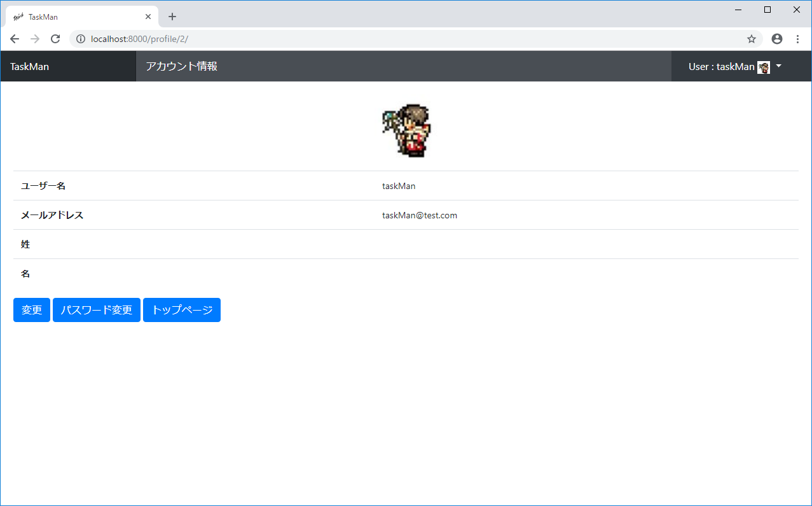The height and width of the screenshot is (506, 812).
Task: Click the 名 row label
Action: click(25, 274)
